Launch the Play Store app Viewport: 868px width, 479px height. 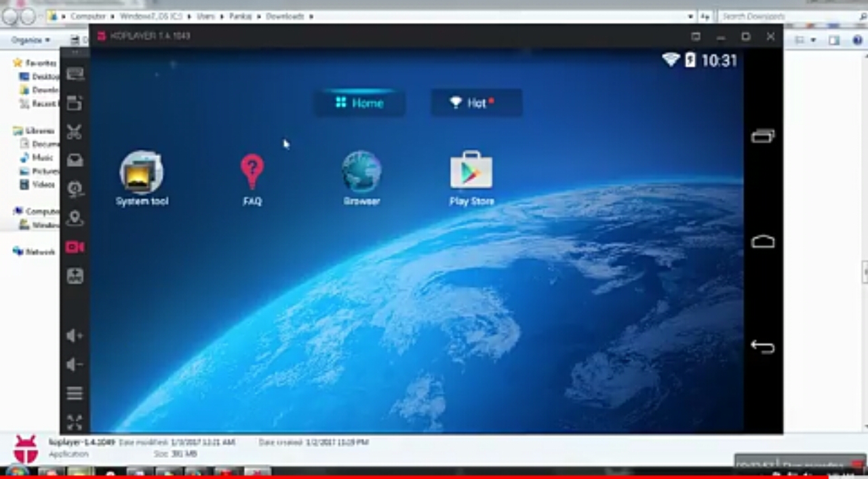[x=471, y=179]
